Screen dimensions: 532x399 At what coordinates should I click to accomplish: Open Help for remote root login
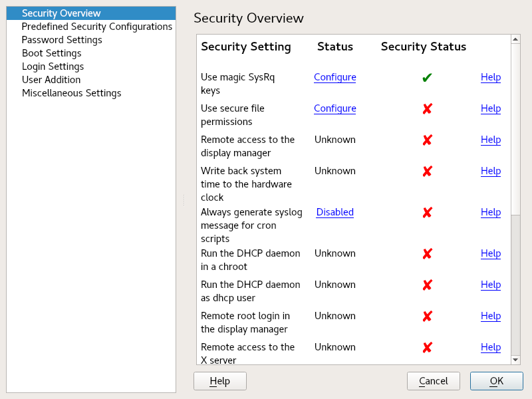tap(490, 316)
